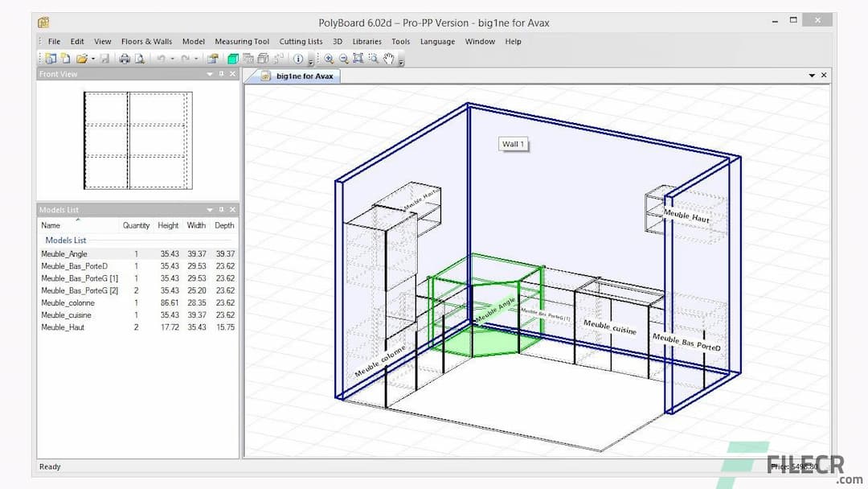Image resolution: width=868 pixels, height=489 pixels.
Task: Open the Print Preview icon
Action: (140, 58)
